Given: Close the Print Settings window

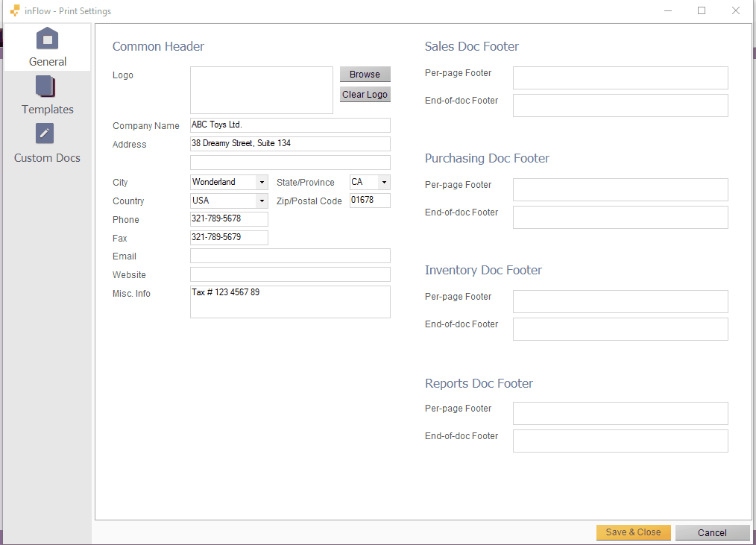Looking at the screenshot, I should (x=736, y=10).
